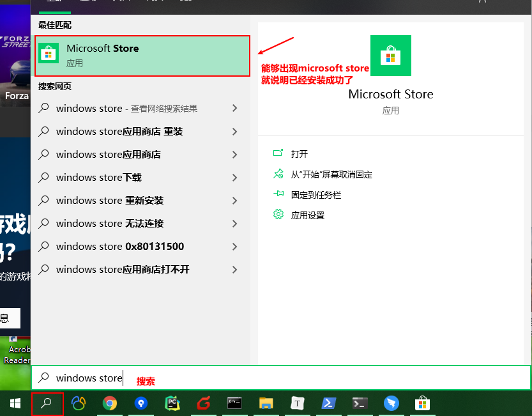Expand arrow for 'windows store应用商店 重装'

tap(234, 132)
